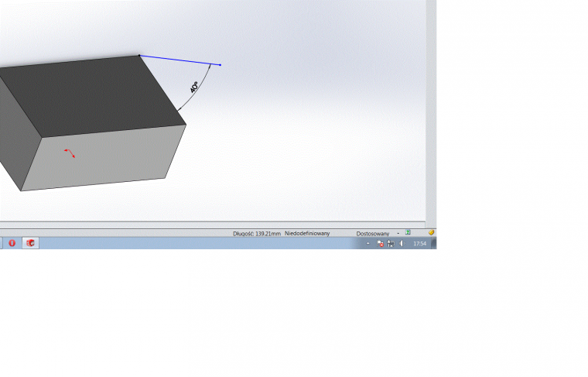This screenshot has height=377, width=588.
Task: Open the Opera browser from the taskbar
Action: coord(12,243)
